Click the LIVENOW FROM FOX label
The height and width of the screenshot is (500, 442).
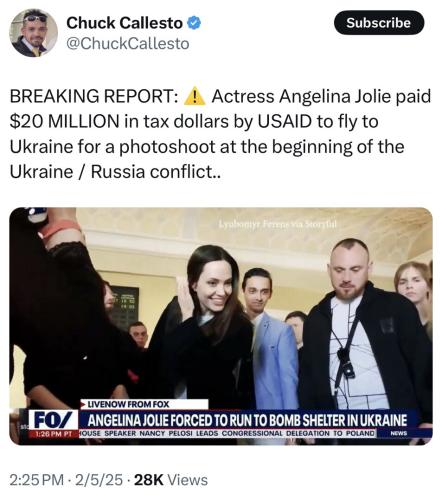pyautogui.click(x=128, y=404)
